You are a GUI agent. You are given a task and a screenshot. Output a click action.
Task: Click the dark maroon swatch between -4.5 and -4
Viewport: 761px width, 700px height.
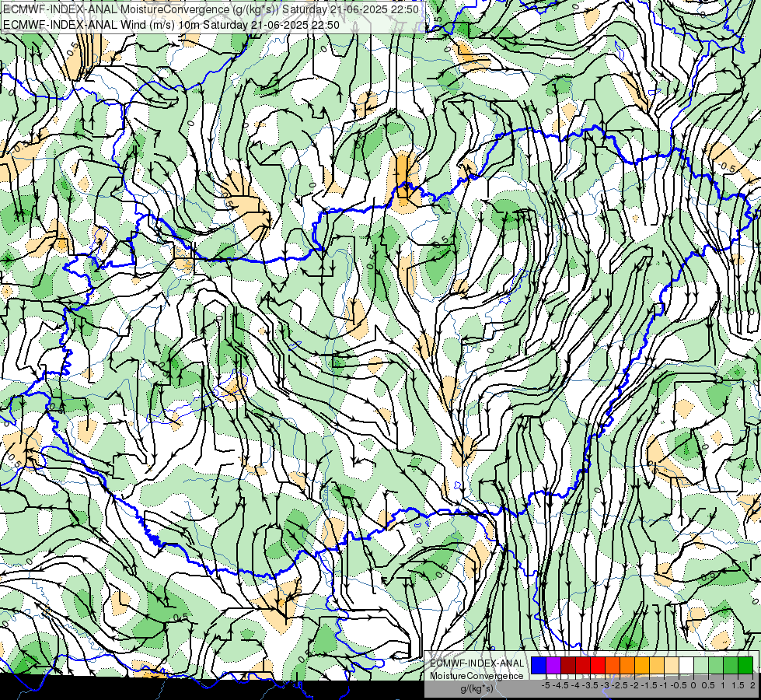pyautogui.click(x=568, y=665)
